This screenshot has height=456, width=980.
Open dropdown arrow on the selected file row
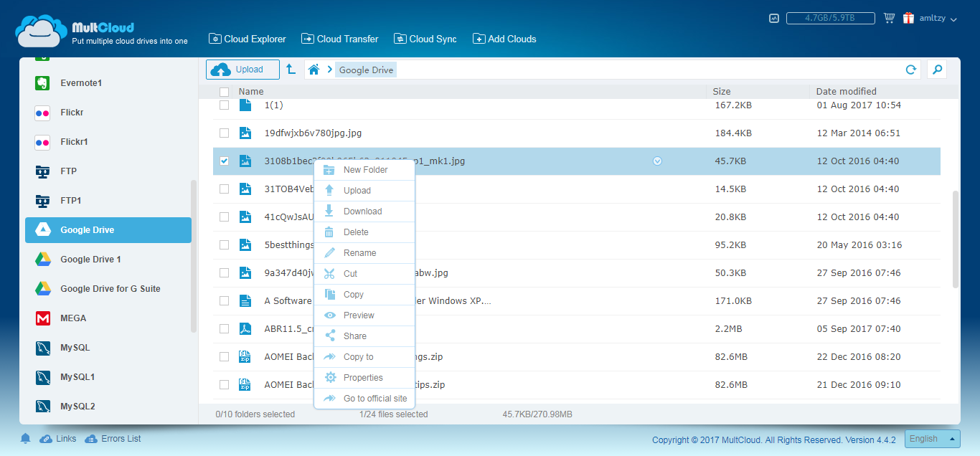coord(658,161)
